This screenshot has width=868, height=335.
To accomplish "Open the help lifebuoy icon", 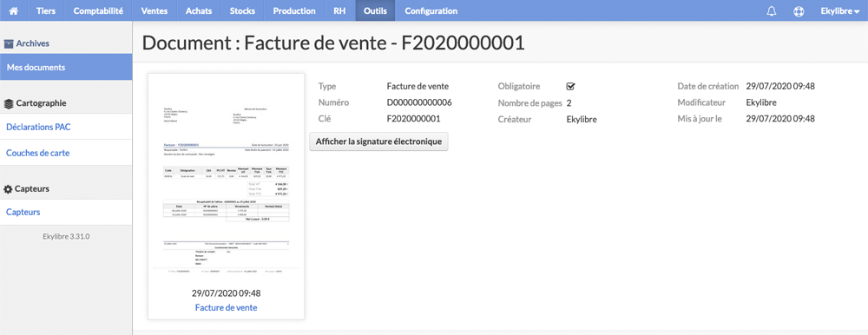I will click(x=799, y=11).
